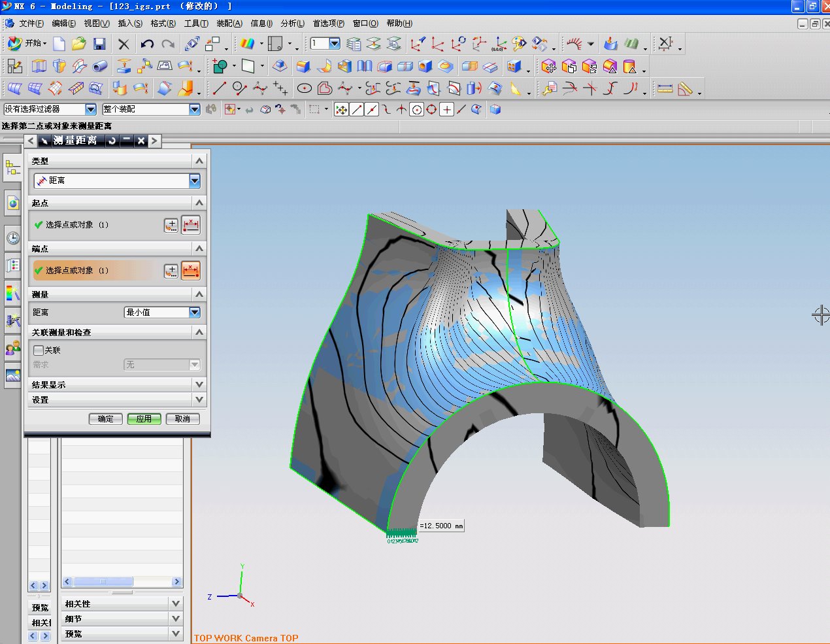Toggle the point on face snap option
The image size is (830, 644).
[477, 109]
